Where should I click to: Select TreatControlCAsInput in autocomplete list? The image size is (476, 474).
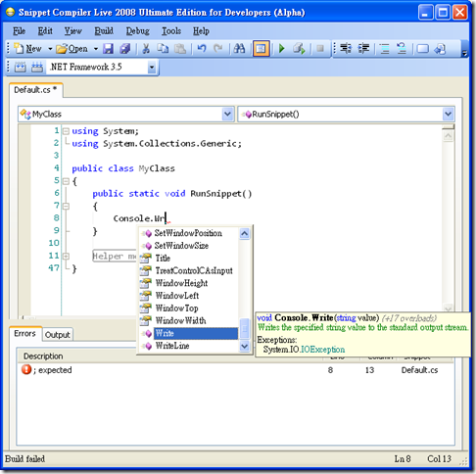tap(189, 270)
